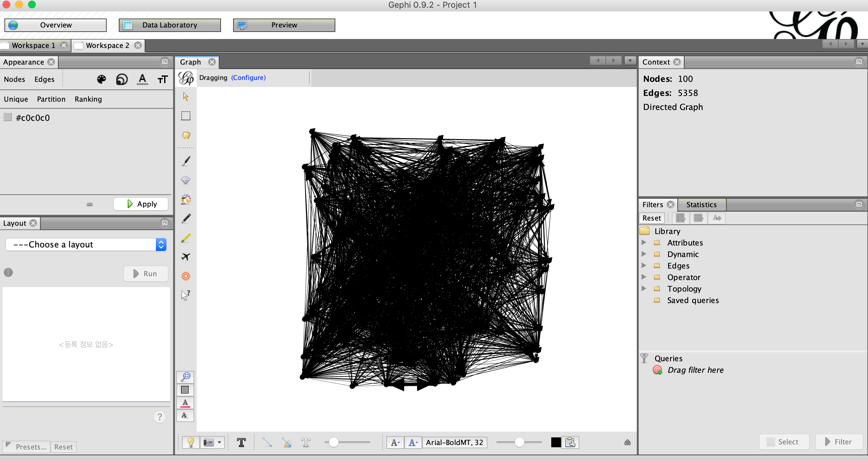
Task: Click the node color palette icon
Action: [x=102, y=79]
